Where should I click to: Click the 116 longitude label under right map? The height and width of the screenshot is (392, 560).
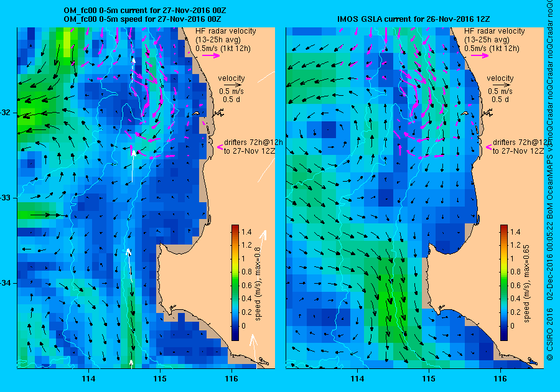point(500,379)
